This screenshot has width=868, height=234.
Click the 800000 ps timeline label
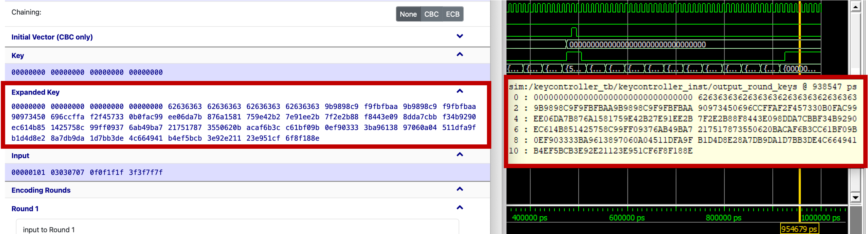tap(723, 218)
